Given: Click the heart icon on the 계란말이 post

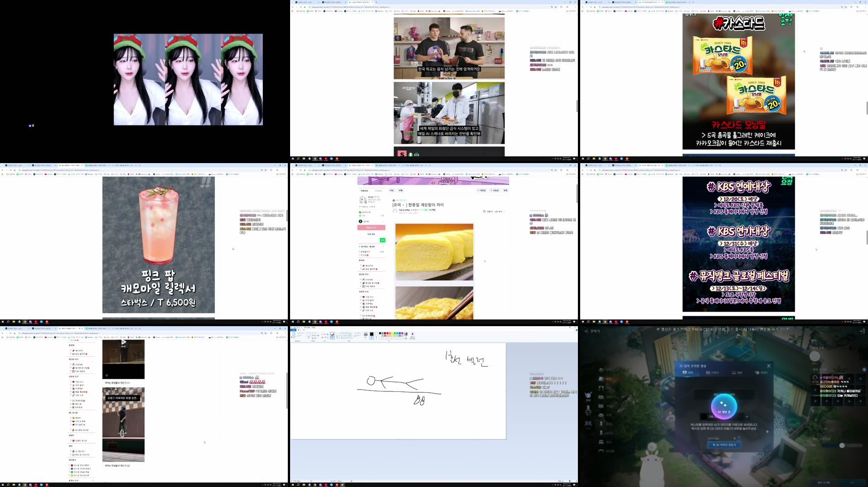Looking at the screenshot, I should click(484, 211).
